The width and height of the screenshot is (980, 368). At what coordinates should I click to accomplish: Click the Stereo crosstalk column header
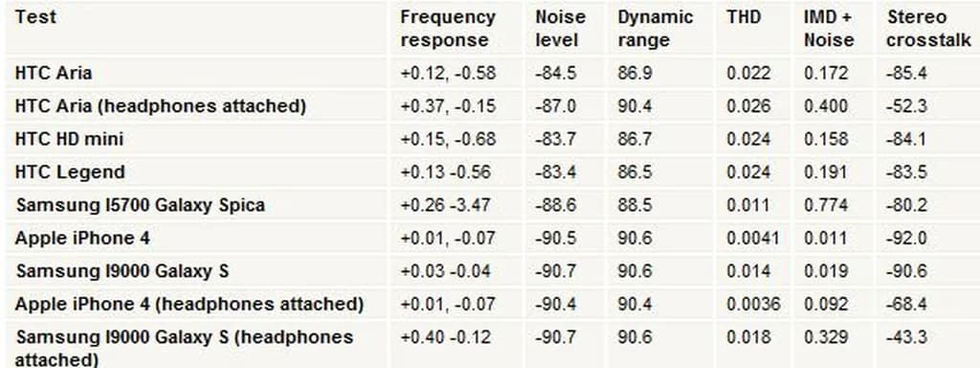click(x=928, y=28)
